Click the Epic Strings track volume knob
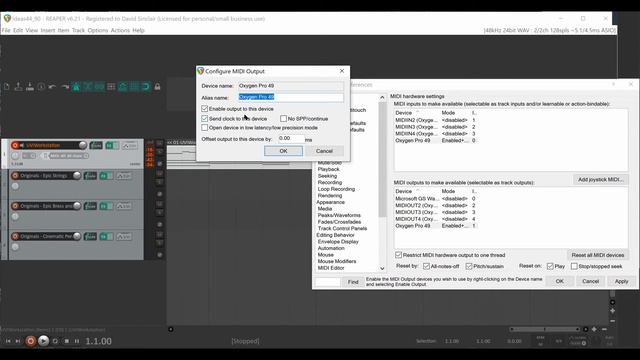640x360 pixels. pyautogui.click(x=77, y=176)
